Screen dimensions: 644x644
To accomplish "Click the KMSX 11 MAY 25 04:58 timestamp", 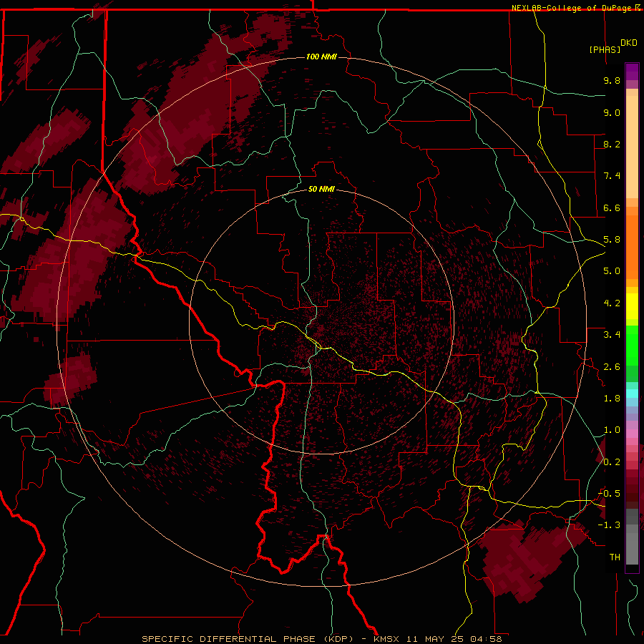I will [x=438, y=639].
